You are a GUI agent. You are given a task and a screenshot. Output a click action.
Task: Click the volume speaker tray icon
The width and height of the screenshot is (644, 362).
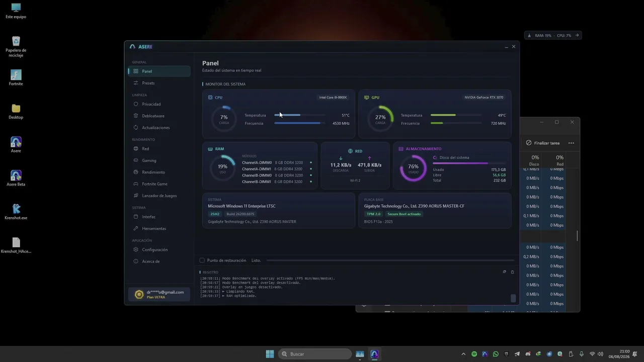pyautogui.click(x=601, y=354)
